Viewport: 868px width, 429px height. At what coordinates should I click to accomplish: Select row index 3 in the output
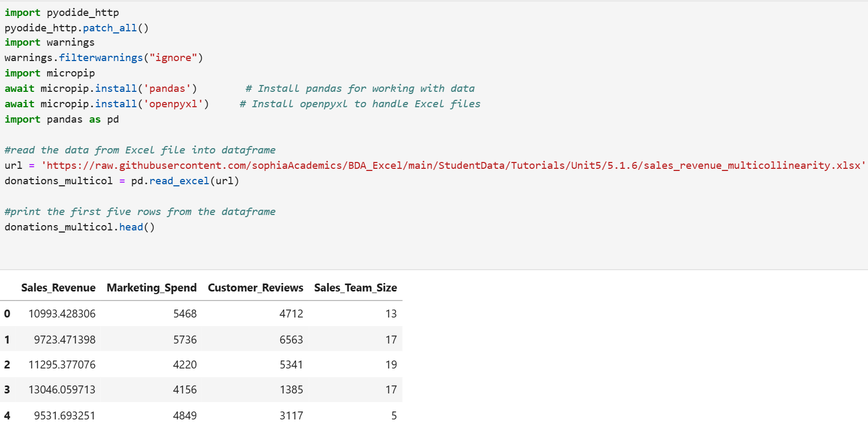click(7, 390)
